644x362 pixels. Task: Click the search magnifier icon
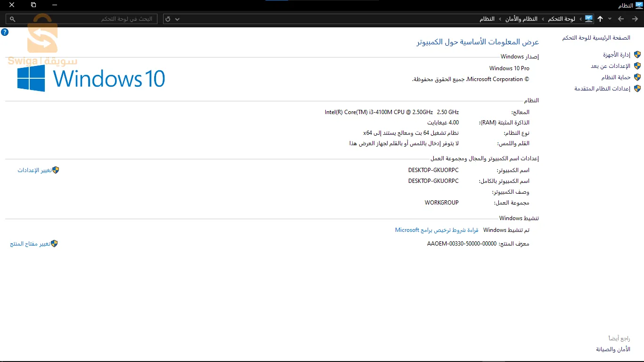pyautogui.click(x=13, y=19)
